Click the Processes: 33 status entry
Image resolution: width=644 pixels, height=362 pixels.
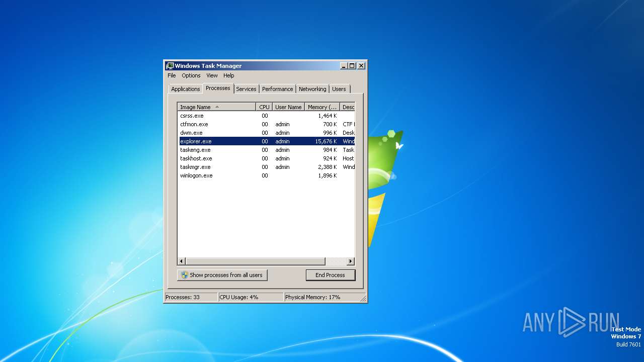(191, 297)
